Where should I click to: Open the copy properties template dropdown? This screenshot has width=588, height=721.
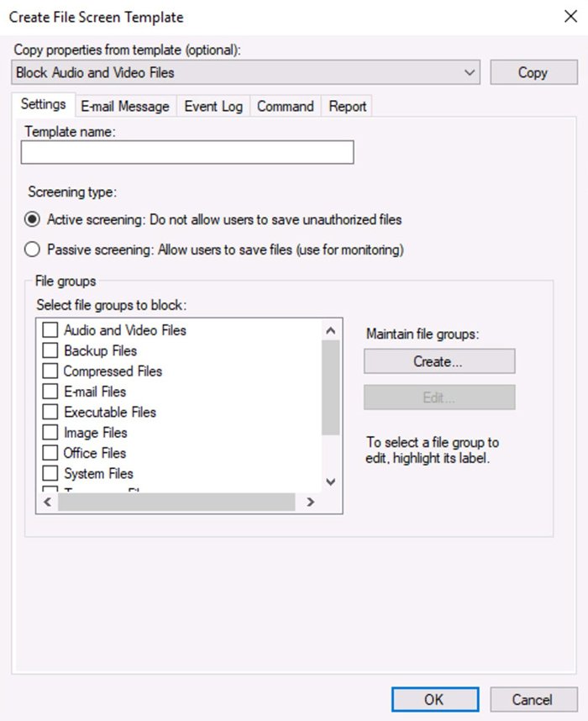[x=470, y=73]
